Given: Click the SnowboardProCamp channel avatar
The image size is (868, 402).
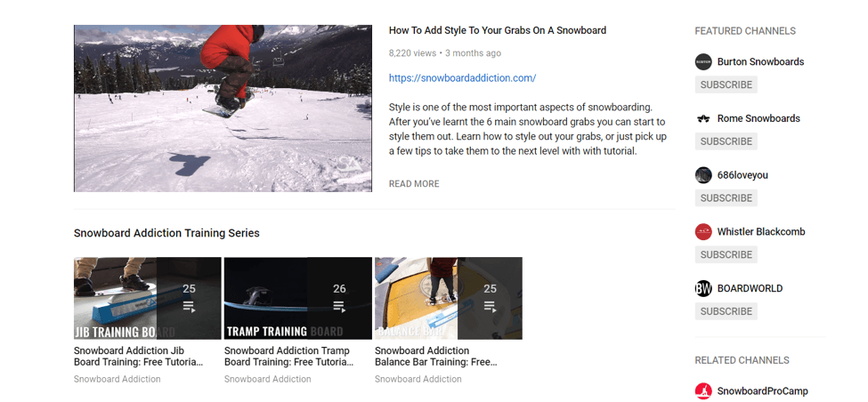Looking at the screenshot, I should pos(703,391).
